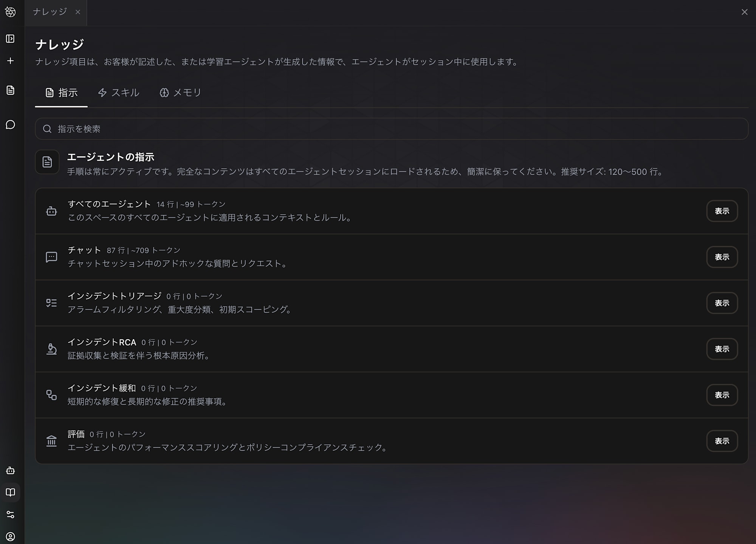The image size is (756, 544).
Task: Click 表示 for インシデントRCA
Action: [x=722, y=349]
